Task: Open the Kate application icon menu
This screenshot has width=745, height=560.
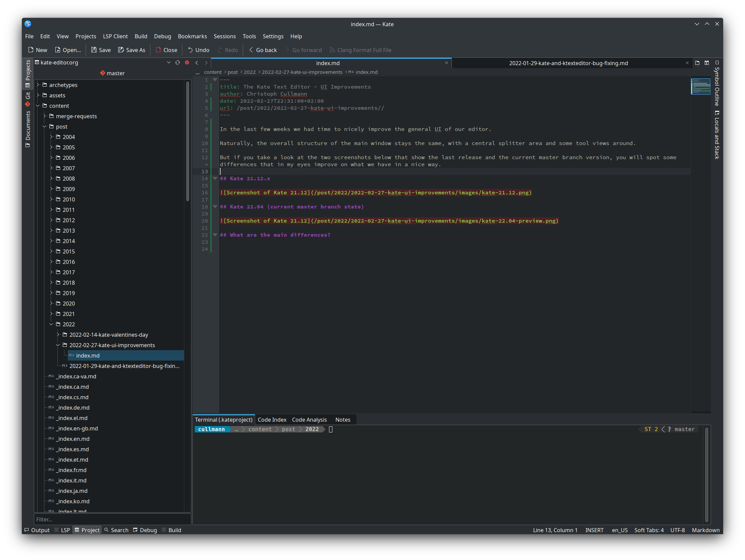Action: coord(28,24)
